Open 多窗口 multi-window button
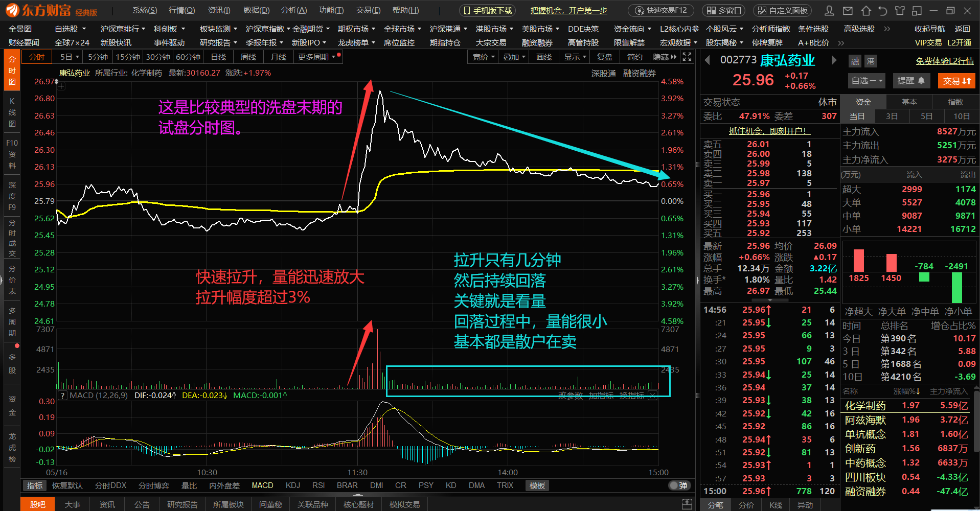Image resolution: width=980 pixels, height=511 pixels. pyautogui.click(x=724, y=10)
